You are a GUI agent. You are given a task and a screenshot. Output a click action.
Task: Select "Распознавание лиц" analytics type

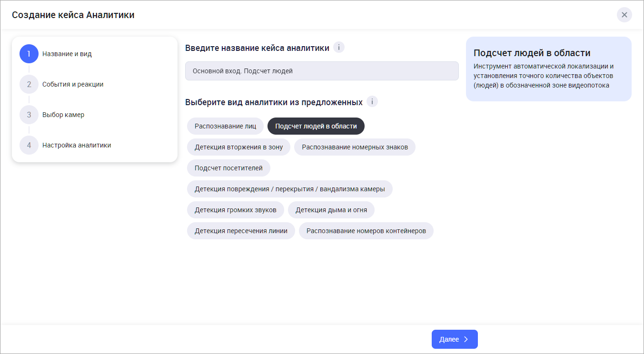coord(225,126)
